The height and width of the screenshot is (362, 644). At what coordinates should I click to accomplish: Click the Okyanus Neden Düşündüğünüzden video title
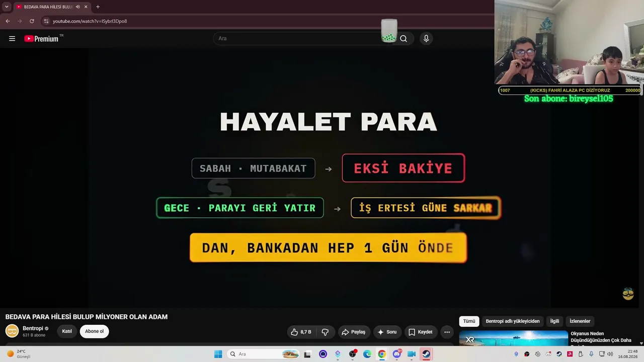point(601,337)
